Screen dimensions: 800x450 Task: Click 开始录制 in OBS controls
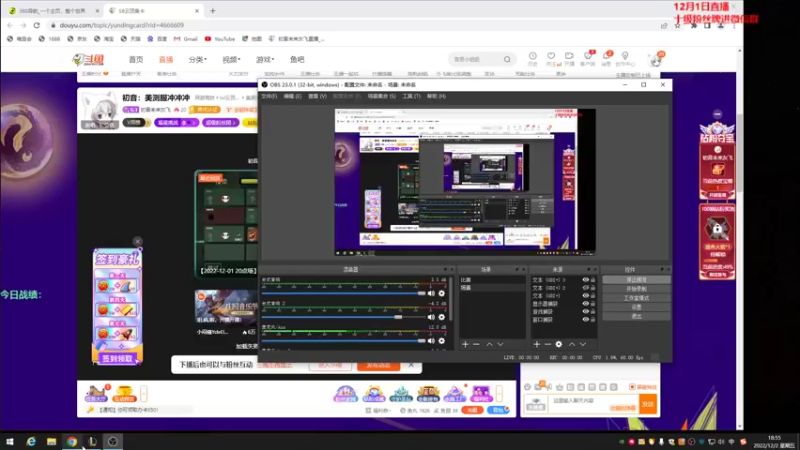coord(636,289)
